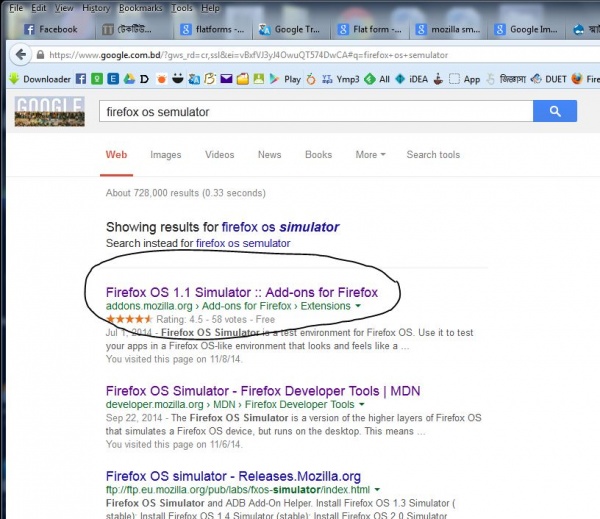This screenshot has height=519, width=600.
Task: Click the App bookmark with dashed square
Action: coord(464,79)
